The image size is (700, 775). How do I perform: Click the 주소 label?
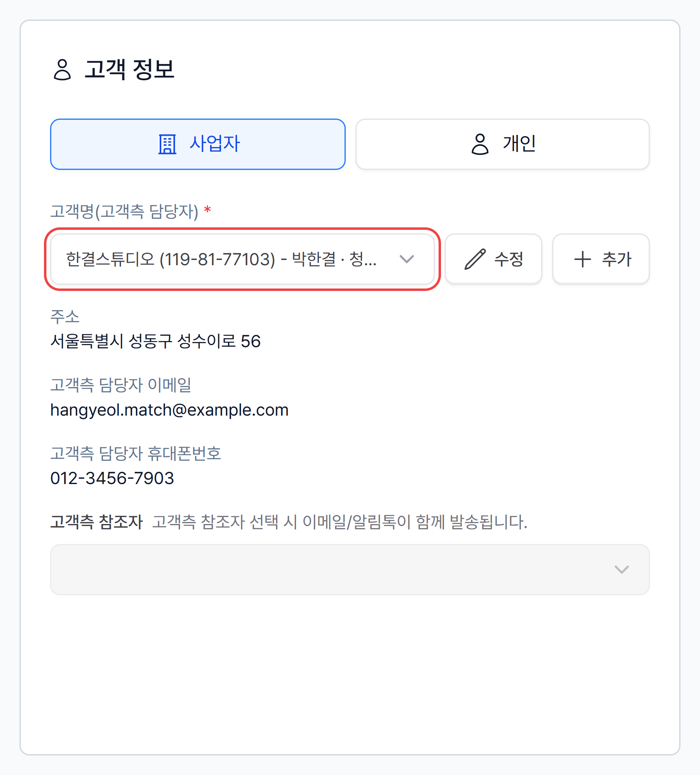[x=65, y=317]
